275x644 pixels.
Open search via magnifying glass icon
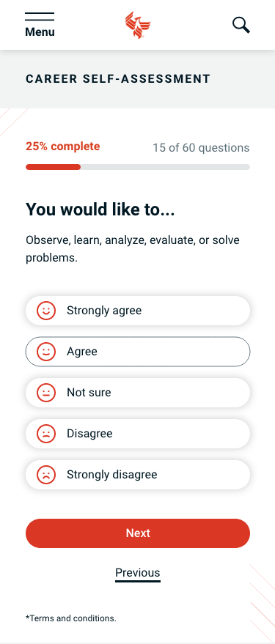[x=241, y=25]
